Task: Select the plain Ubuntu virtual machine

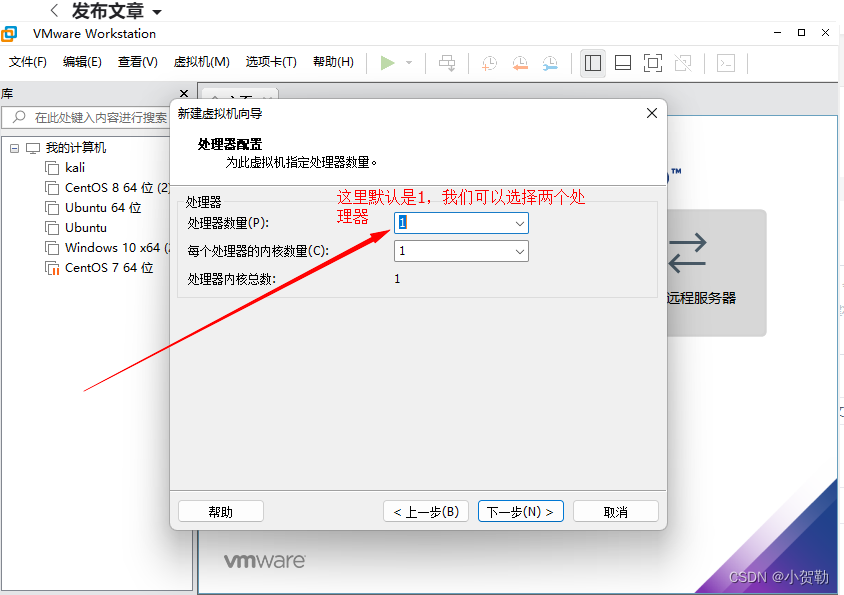Action: point(86,227)
